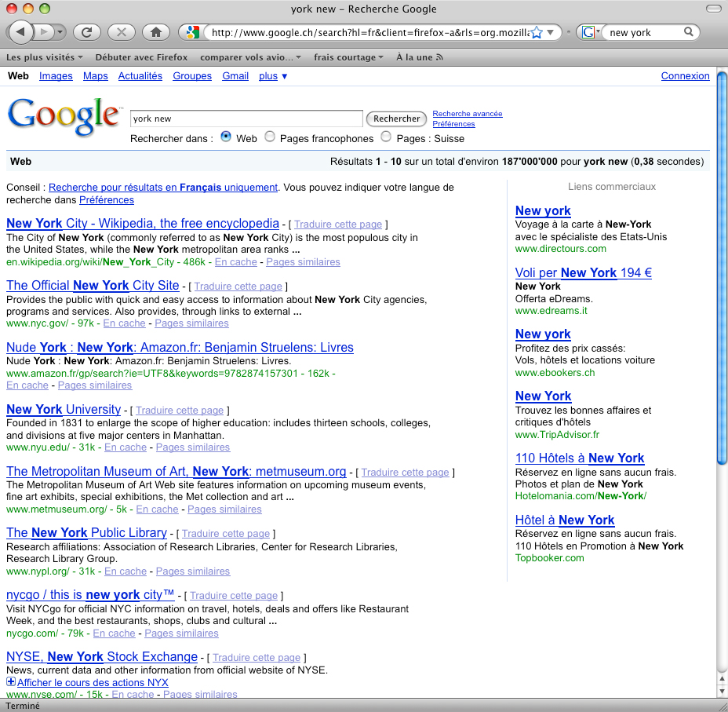Viewport: 728px width, 712px height.
Task: Expand the frais courtage bookmark folder
Action: coord(348,57)
